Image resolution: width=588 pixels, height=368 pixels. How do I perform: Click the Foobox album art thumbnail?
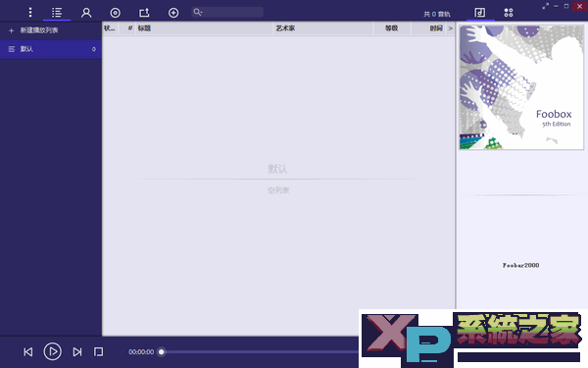[x=521, y=87]
